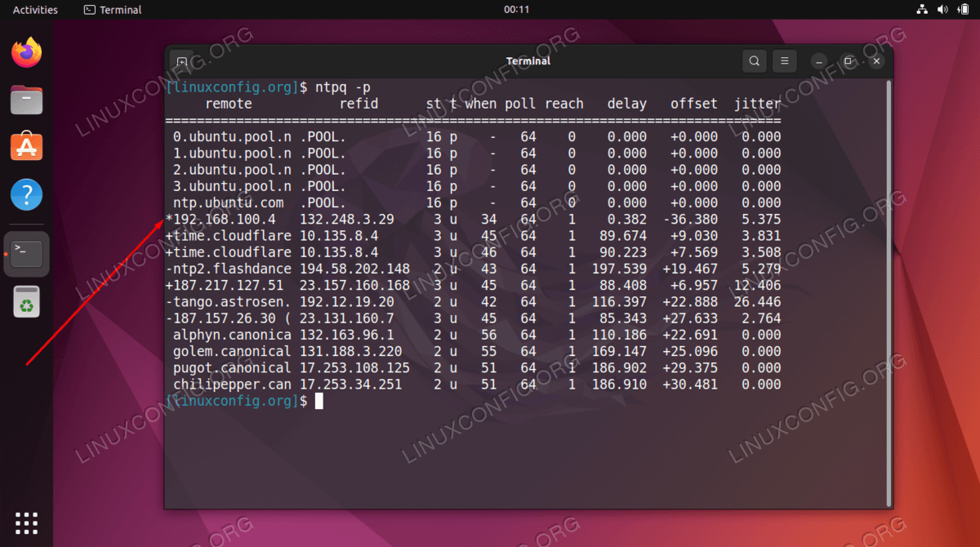Click refid '17.253.34.251'
Screen dimensions: 980x547
pyautogui.click(x=351, y=384)
